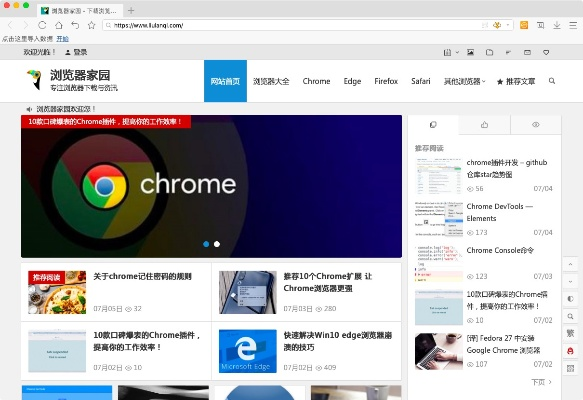Click the heart icon in the top bar

click(546, 52)
